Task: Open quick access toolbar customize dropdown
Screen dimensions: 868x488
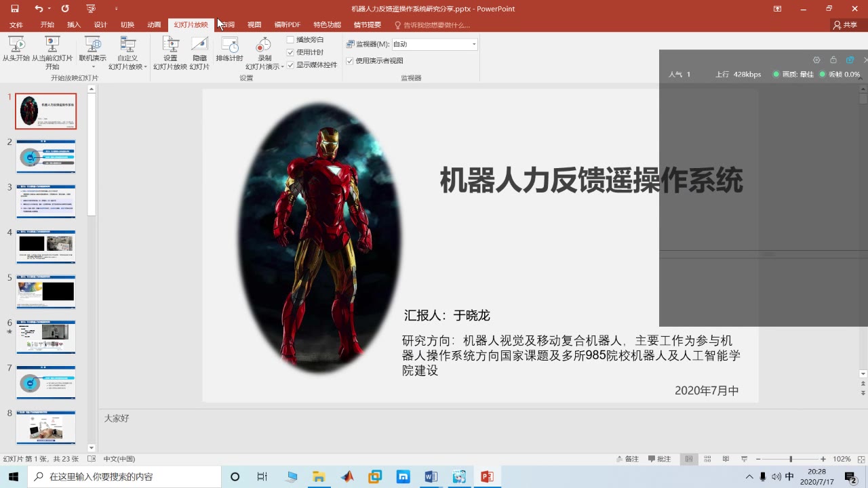Action: [x=116, y=9]
